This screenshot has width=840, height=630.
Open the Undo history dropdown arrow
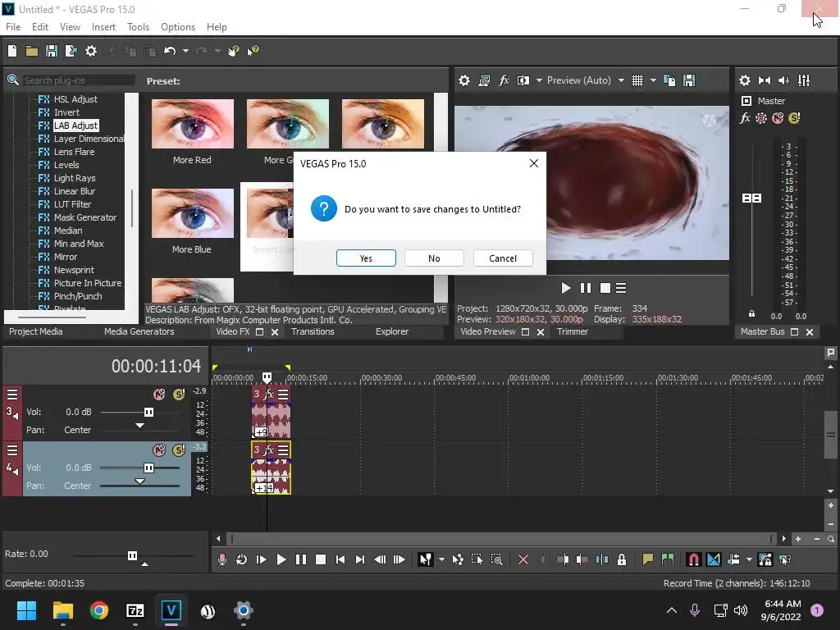coord(185,51)
